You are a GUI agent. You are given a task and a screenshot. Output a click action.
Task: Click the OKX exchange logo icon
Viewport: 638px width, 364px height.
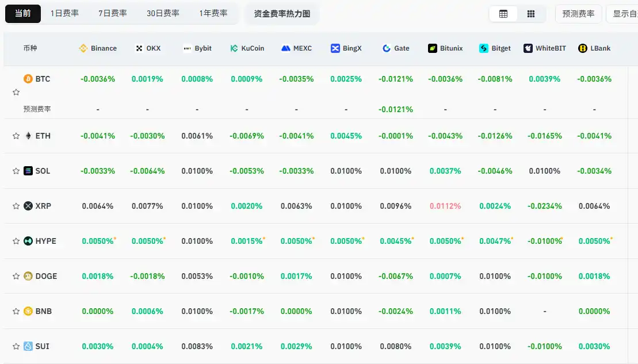coord(139,48)
